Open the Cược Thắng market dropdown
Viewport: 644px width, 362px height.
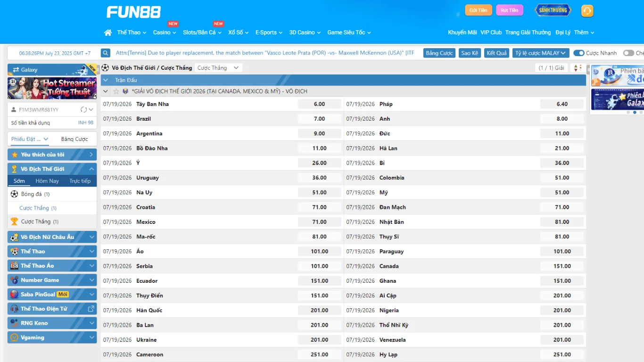coord(218,68)
